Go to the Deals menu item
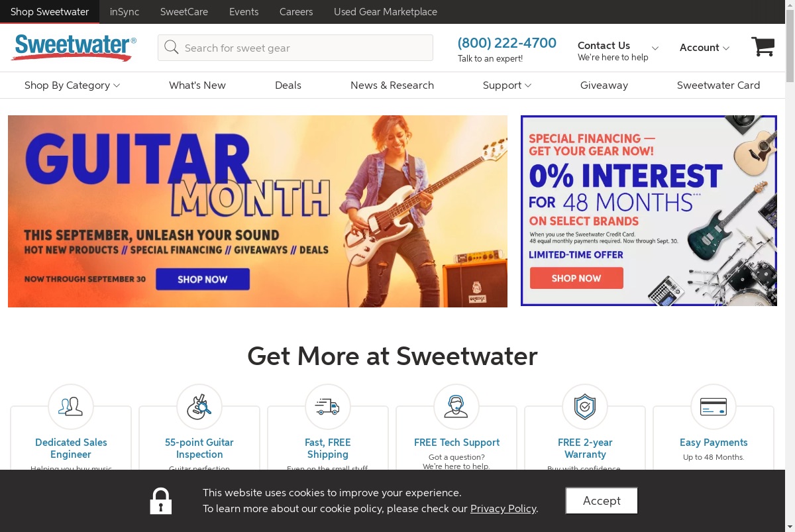 point(288,85)
